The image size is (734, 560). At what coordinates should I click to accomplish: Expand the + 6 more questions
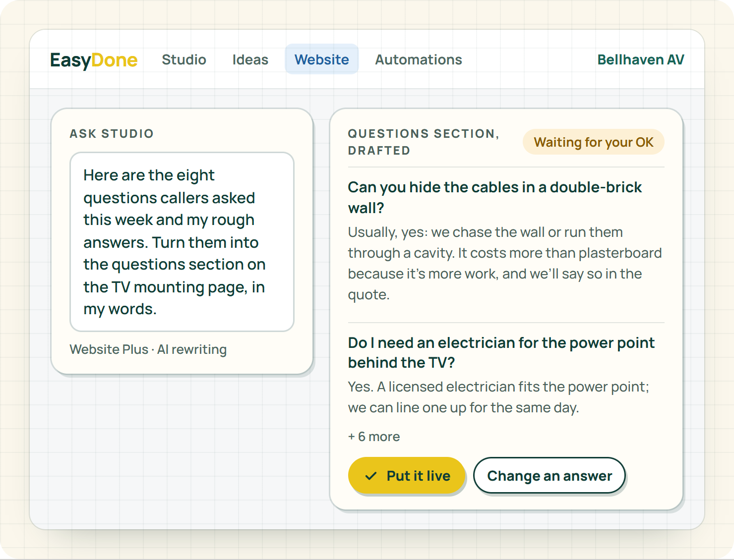coord(374,437)
